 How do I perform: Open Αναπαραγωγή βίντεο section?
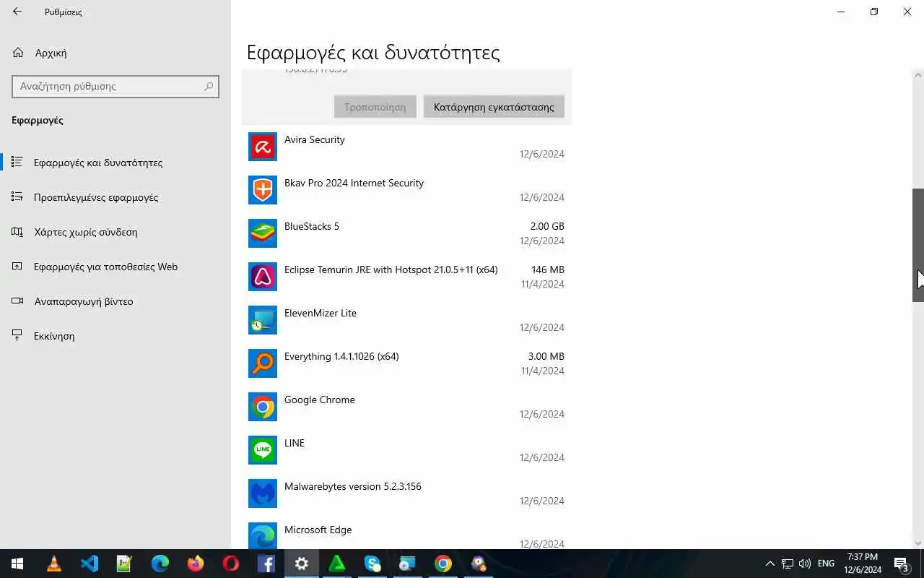click(x=115, y=301)
